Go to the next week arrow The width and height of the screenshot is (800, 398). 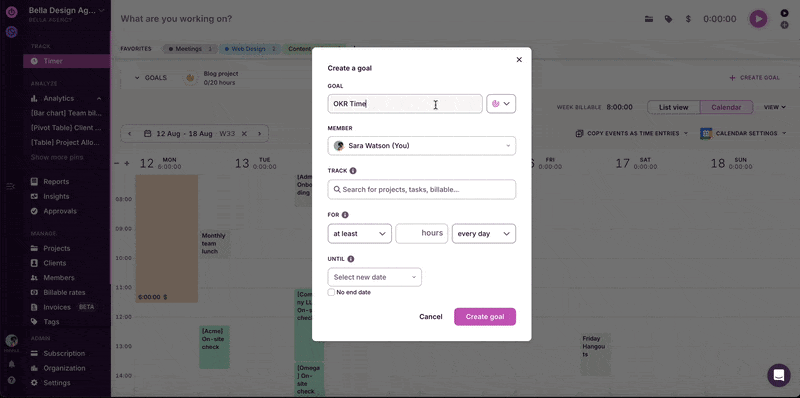tap(259, 134)
